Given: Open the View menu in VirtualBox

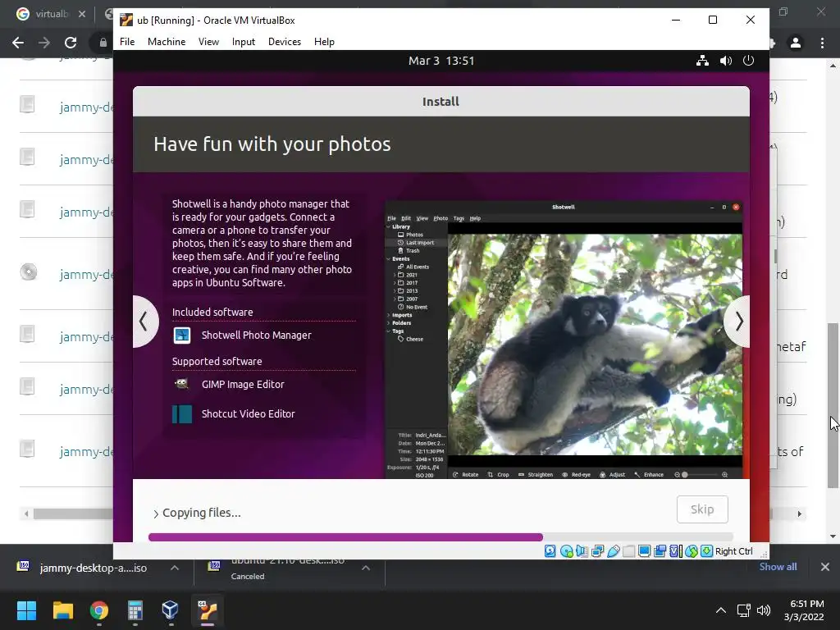Looking at the screenshot, I should (208, 42).
